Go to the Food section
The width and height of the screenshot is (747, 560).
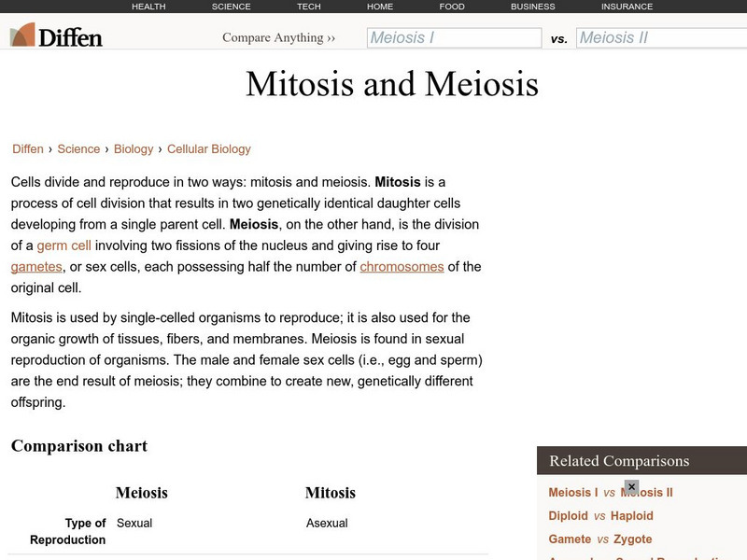coord(452,7)
